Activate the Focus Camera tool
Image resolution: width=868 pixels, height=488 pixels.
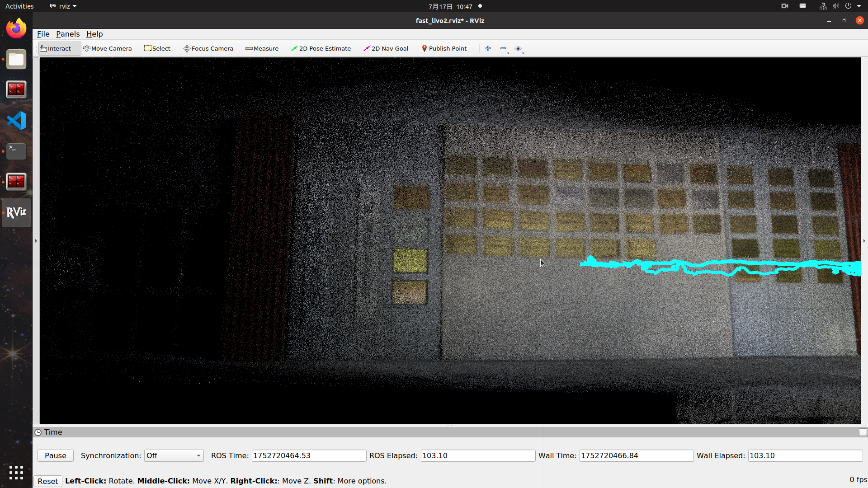coord(208,48)
